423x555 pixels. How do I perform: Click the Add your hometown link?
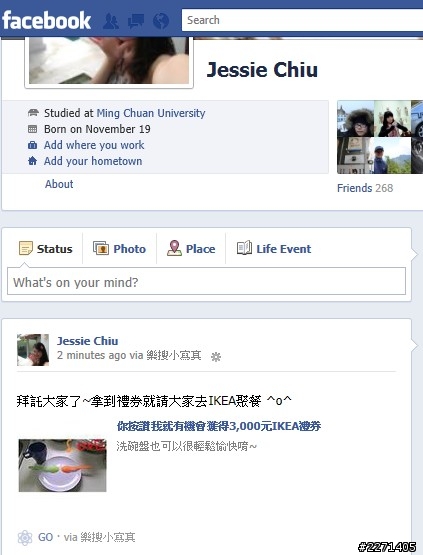[93, 161]
